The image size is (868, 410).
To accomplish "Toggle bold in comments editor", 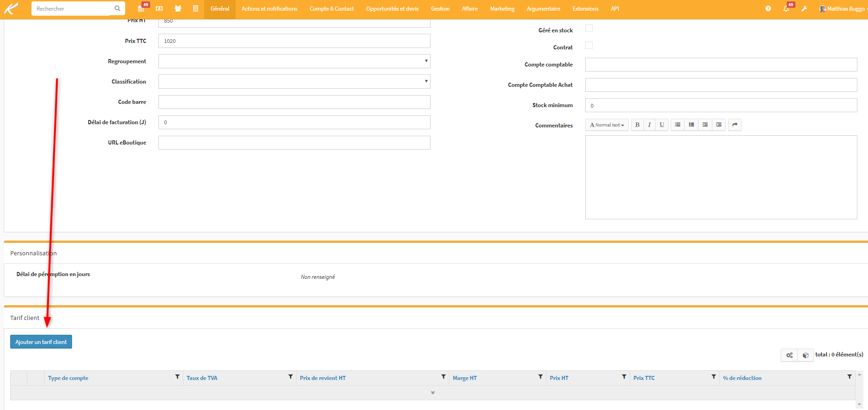I will click(x=637, y=125).
